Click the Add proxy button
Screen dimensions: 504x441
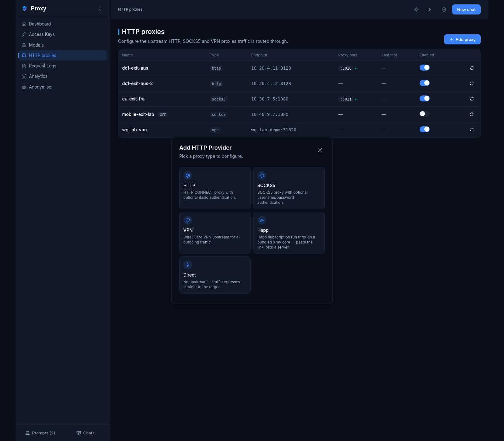point(462,39)
